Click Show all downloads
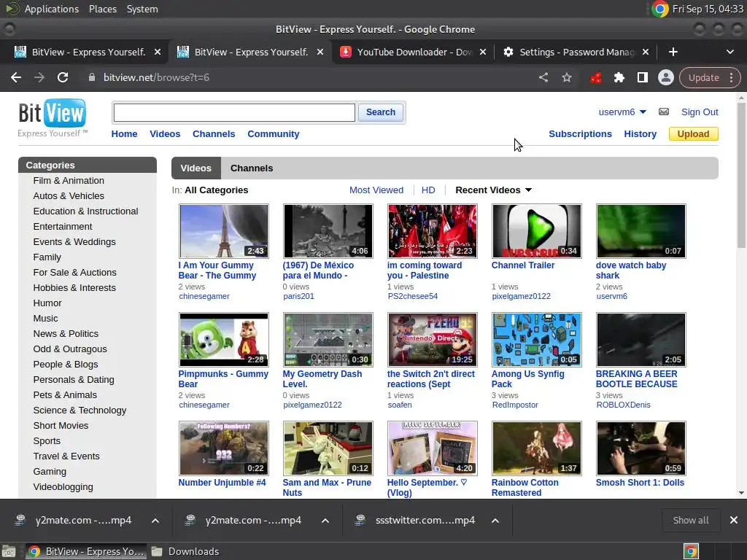The height and width of the screenshot is (560, 747). [x=690, y=520]
